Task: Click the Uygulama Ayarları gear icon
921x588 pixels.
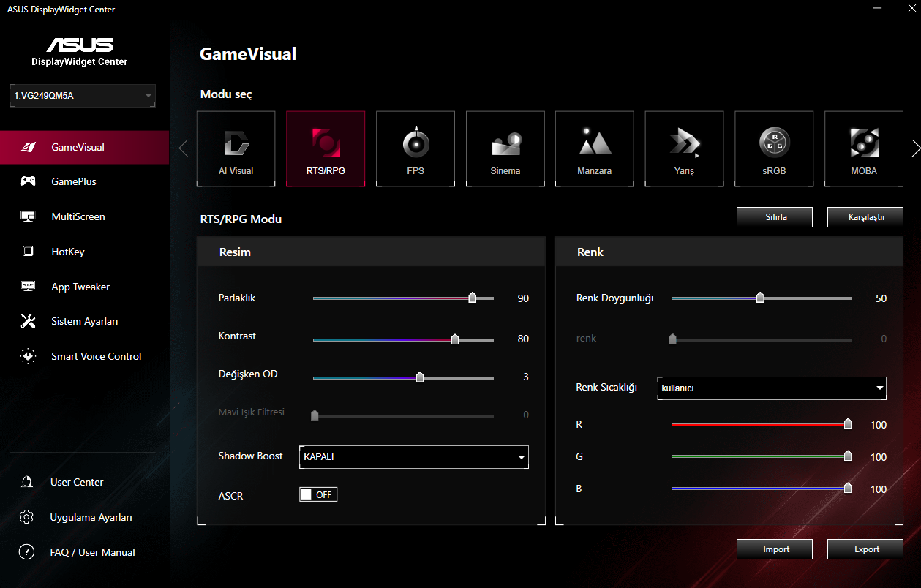Action: click(26, 517)
